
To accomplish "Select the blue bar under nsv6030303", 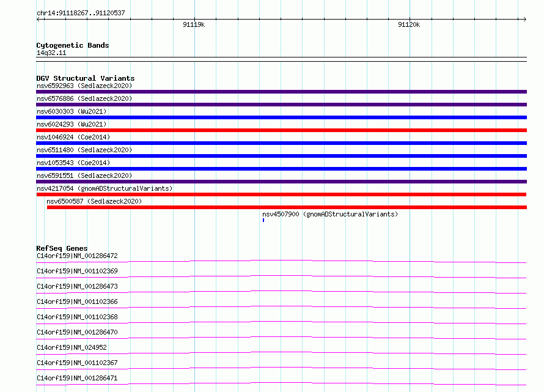I will tap(281, 117).
